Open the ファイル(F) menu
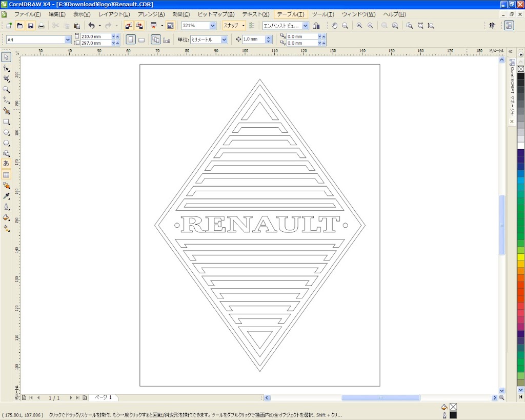This screenshot has width=525, height=420. [28, 14]
